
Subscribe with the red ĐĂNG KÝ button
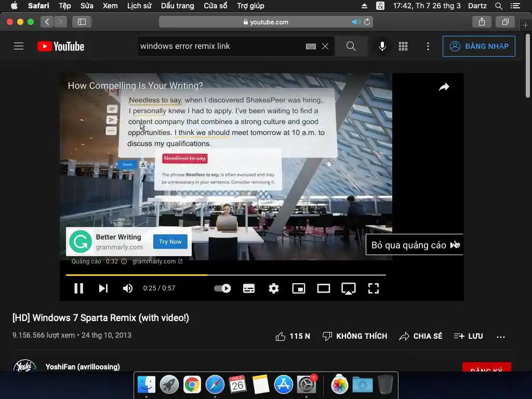click(486, 367)
